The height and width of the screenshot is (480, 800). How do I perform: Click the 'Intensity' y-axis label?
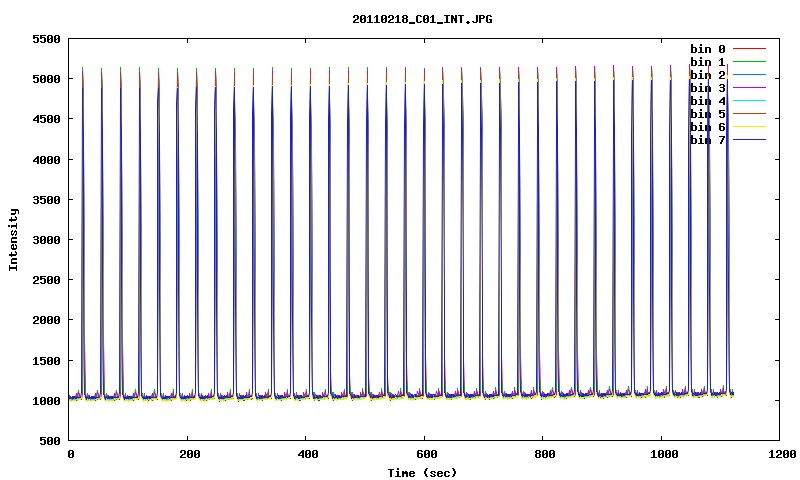pos(13,240)
